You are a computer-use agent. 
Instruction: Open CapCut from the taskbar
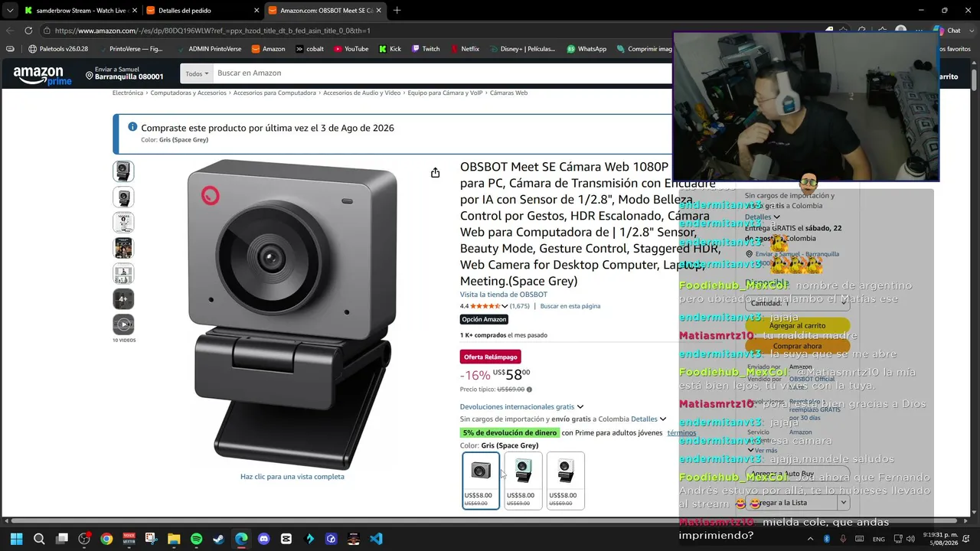point(286,539)
